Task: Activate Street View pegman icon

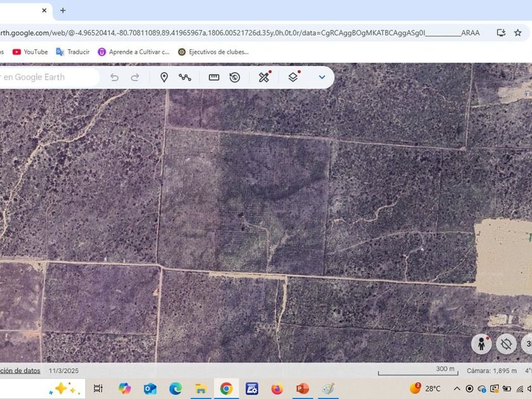Action: click(x=482, y=344)
